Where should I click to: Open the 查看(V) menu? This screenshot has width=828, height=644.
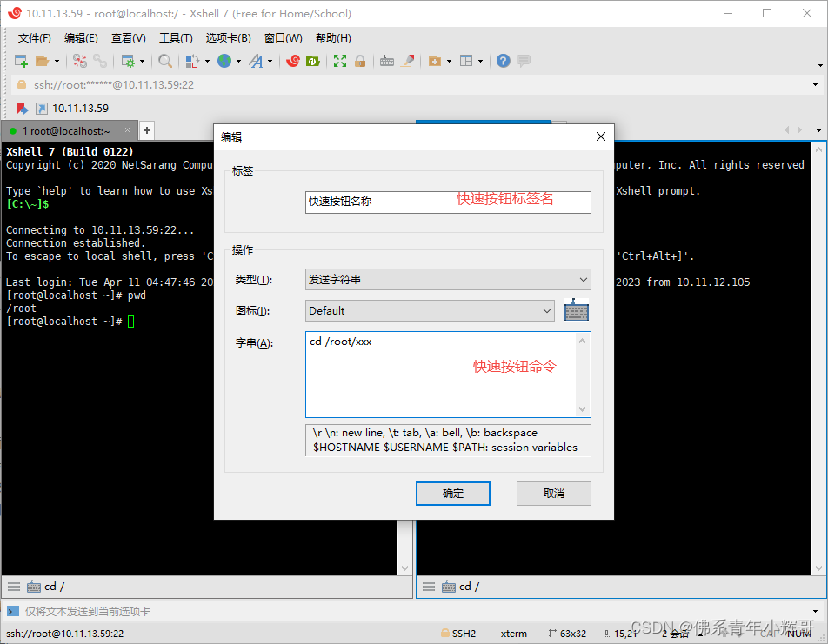click(129, 38)
